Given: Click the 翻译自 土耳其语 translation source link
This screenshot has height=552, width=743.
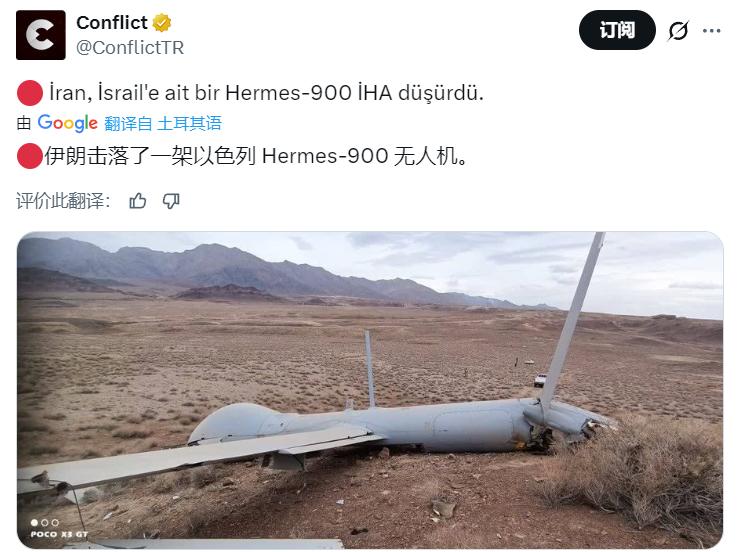Looking at the screenshot, I should [163, 124].
